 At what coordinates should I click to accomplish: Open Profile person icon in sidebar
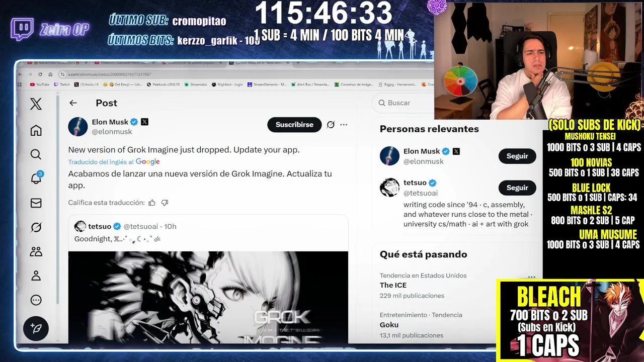[x=36, y=276]
